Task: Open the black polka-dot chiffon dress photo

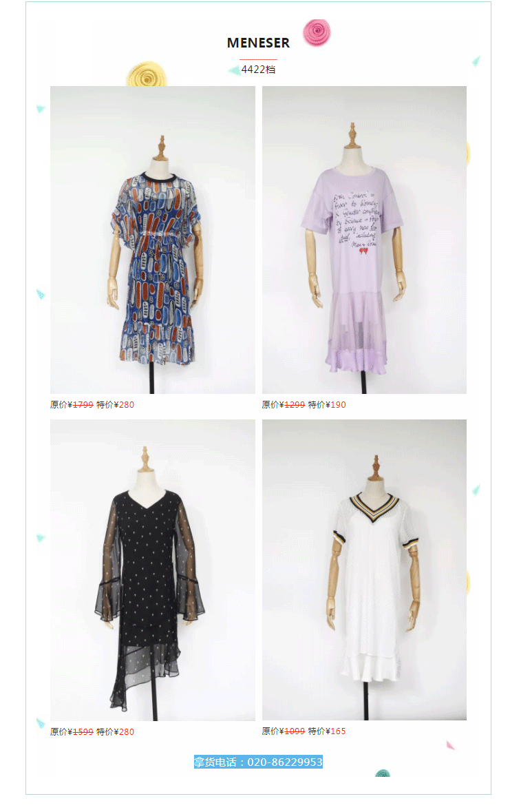Action: (x=153, y=570)
